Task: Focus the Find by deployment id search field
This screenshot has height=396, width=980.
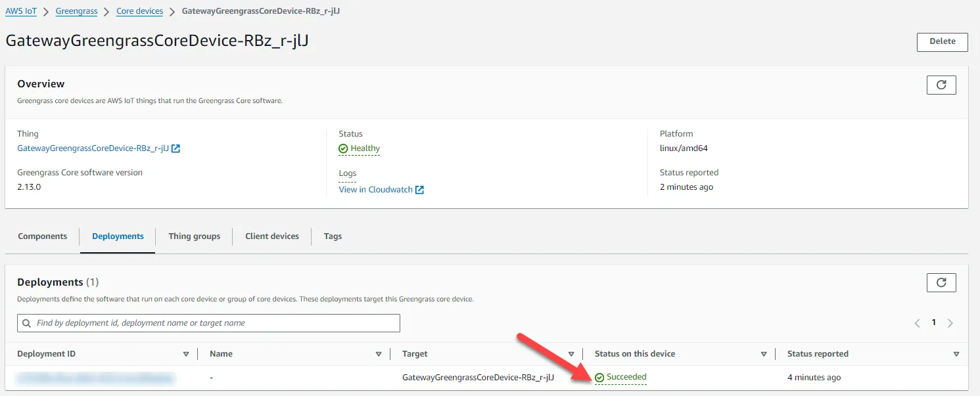Action: tap(208, 323)
